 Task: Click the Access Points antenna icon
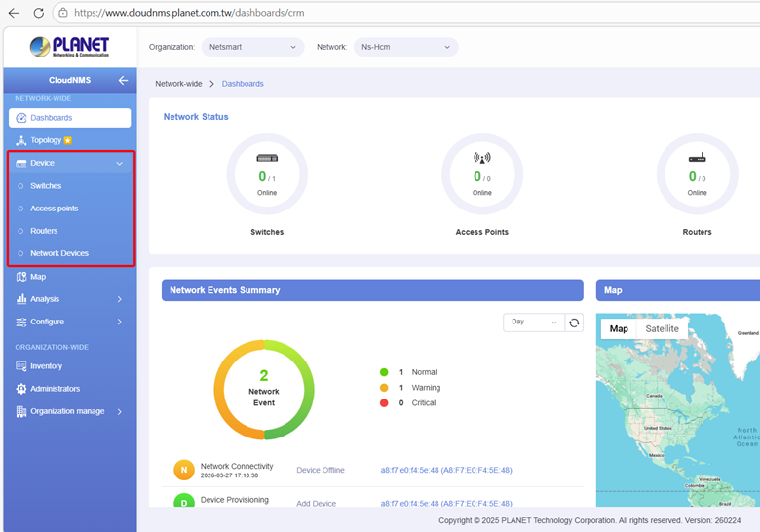point(481,158)
